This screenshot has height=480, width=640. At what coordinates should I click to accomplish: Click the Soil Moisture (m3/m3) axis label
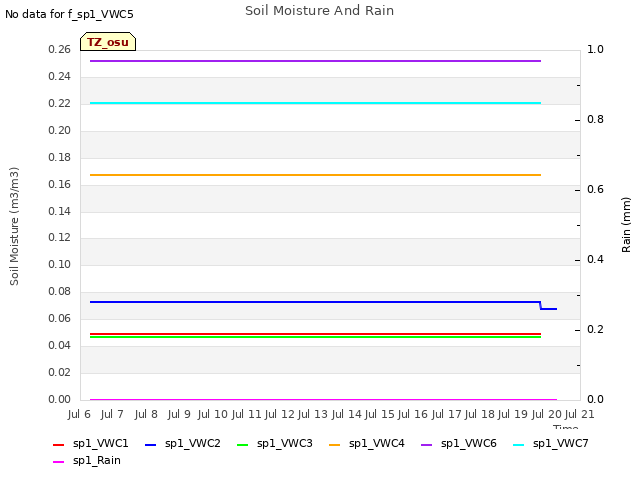14,226
